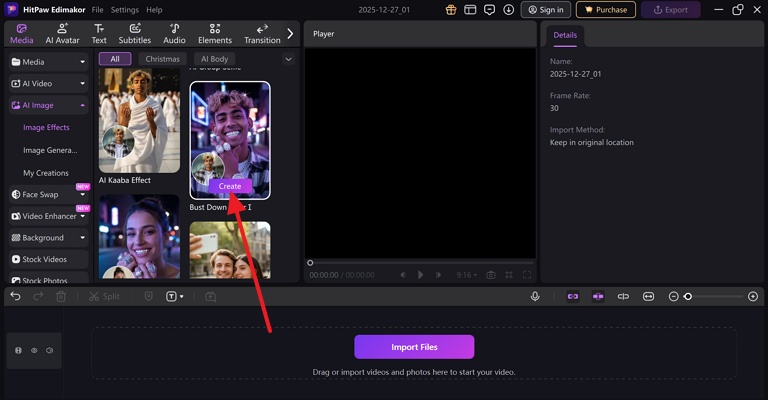Image resolution: width=768 pixels, height=400 pixels.
Task: Take a snapshot with camera icon
Action: pos(490,275)
